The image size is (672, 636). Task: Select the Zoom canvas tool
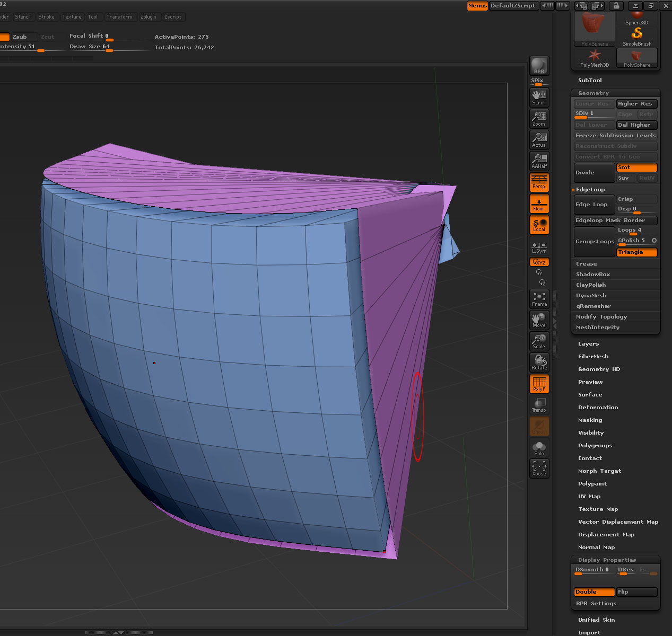(x=539, y=119)
